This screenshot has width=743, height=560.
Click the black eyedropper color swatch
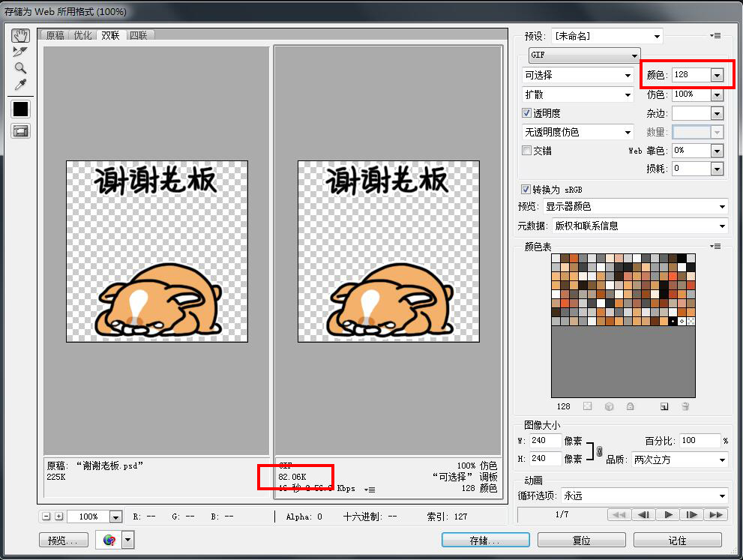[x=20, y=109]
